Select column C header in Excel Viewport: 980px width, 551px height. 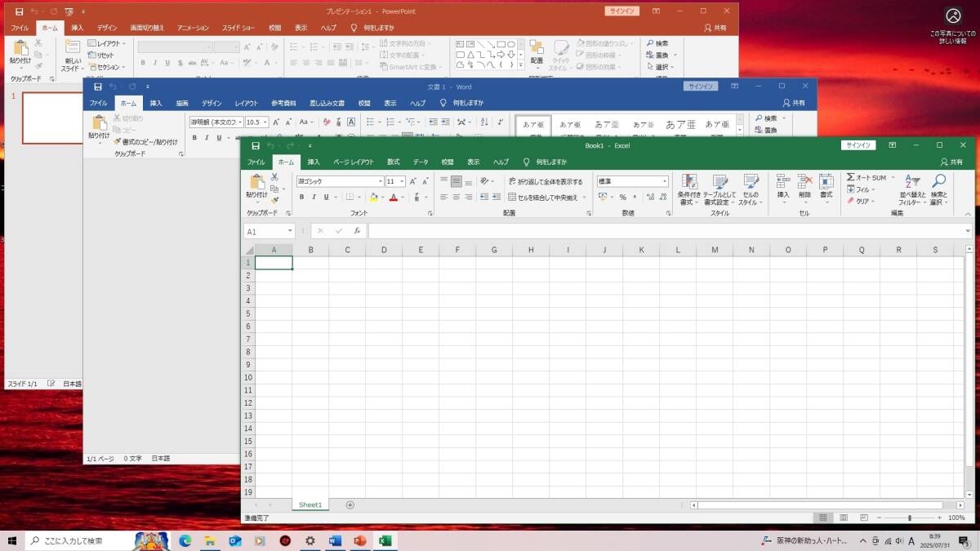coord(347,250)
